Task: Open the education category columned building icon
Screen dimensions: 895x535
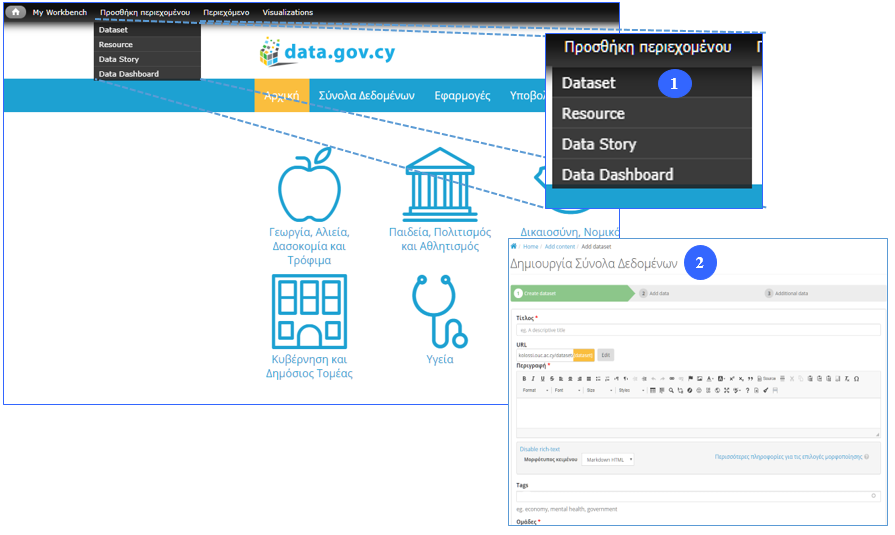Action: pyautogui.click(x=433, y=185)
